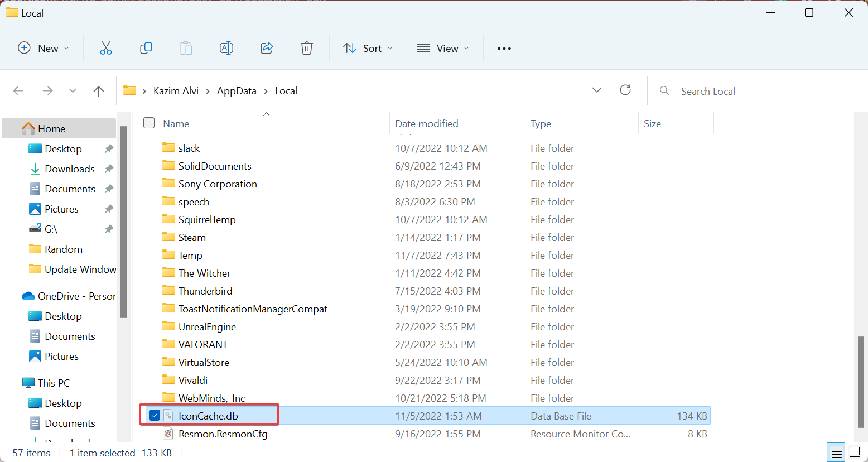Select the Vivaldi folder
Image resolution: width=868 pixels, height=462 pixels.
[x=193, y=380]
